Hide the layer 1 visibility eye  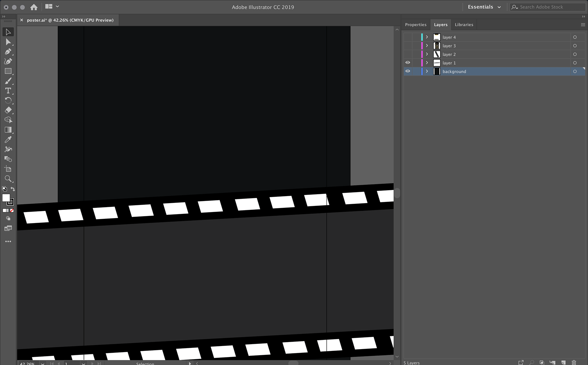[x=408, y=63]
